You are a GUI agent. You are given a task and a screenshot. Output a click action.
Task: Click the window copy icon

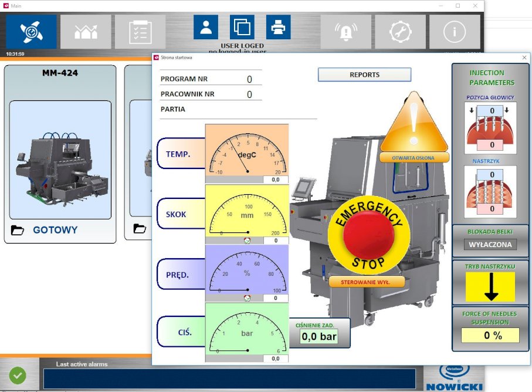pyautogui.click(x=242, y=27)
